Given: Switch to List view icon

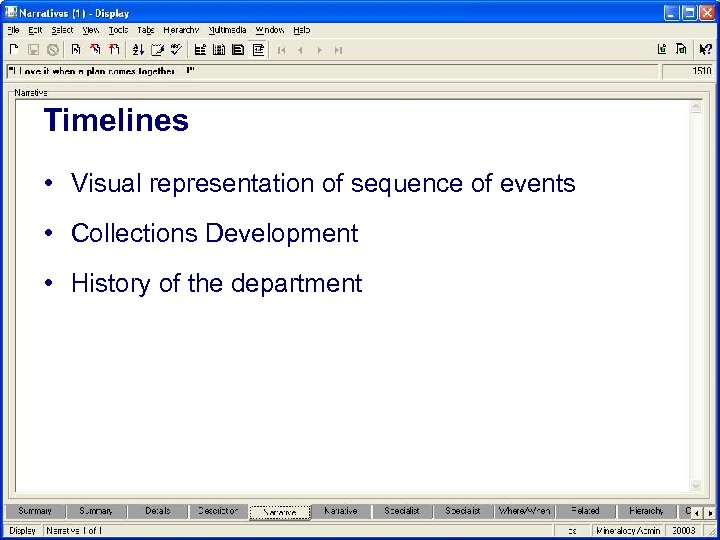Looking at the screenshot, I should (200, 50).
